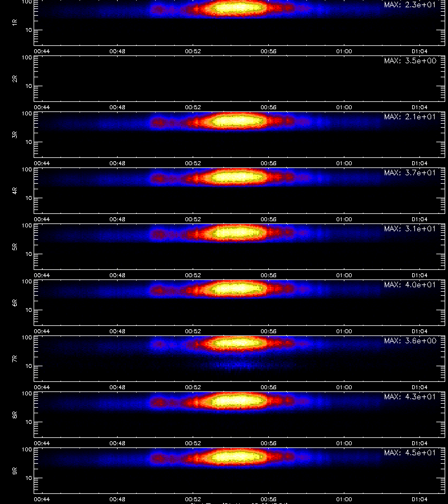Click the '00:52' time label beneath panel 7R
448x504 pixels.
tap(193, 388)
